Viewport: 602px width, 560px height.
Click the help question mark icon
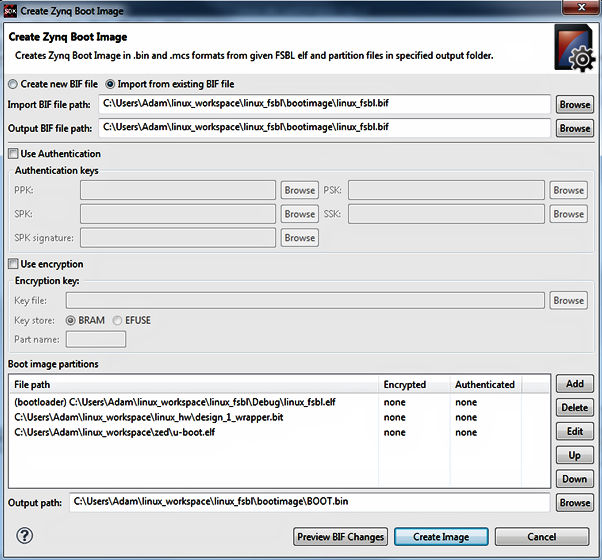click(x=26, y=536)
